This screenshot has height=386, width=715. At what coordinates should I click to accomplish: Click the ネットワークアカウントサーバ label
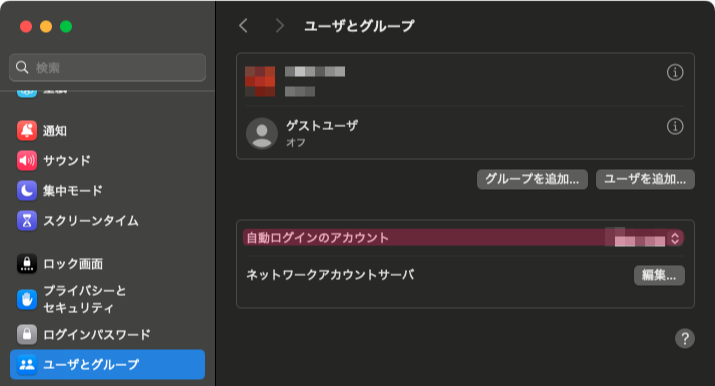(330, 275)
